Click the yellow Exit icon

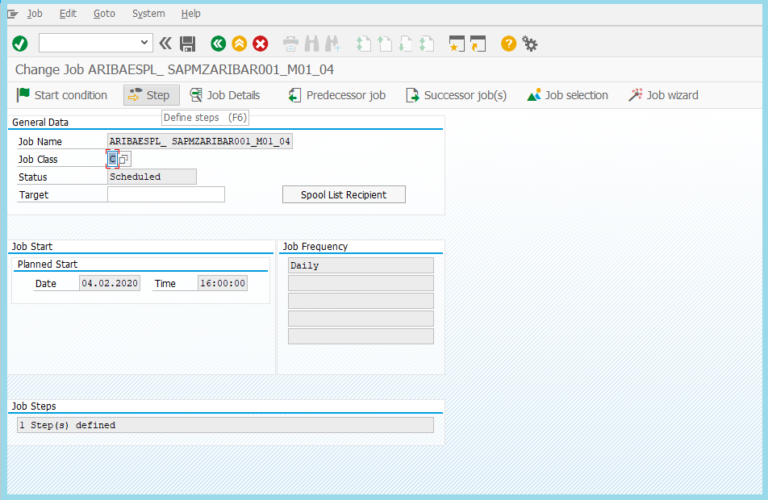(x=240, y=44)
